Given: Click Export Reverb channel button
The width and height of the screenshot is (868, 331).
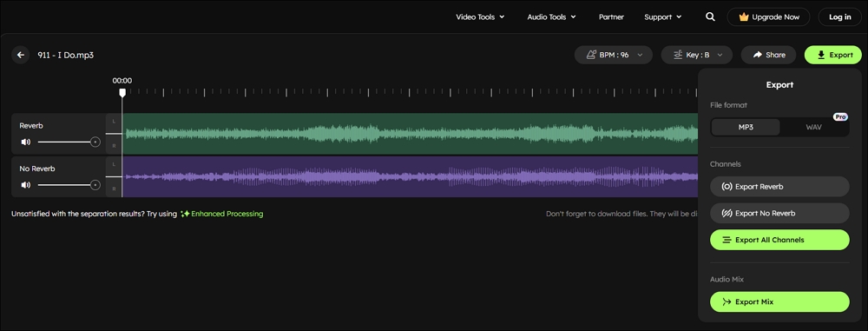Looking at the screenshot, I should pyautogui.click(x=779, y=187).
